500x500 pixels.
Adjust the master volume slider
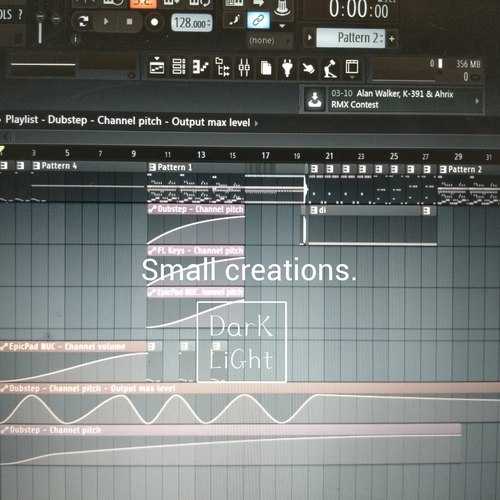click(x=40, y=27)
